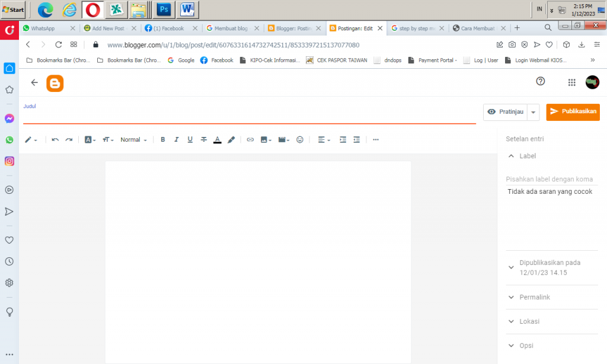Toggle italic text formatting
Image resolution: width=607 pixels, height=364 pixels.
(176, 140)
